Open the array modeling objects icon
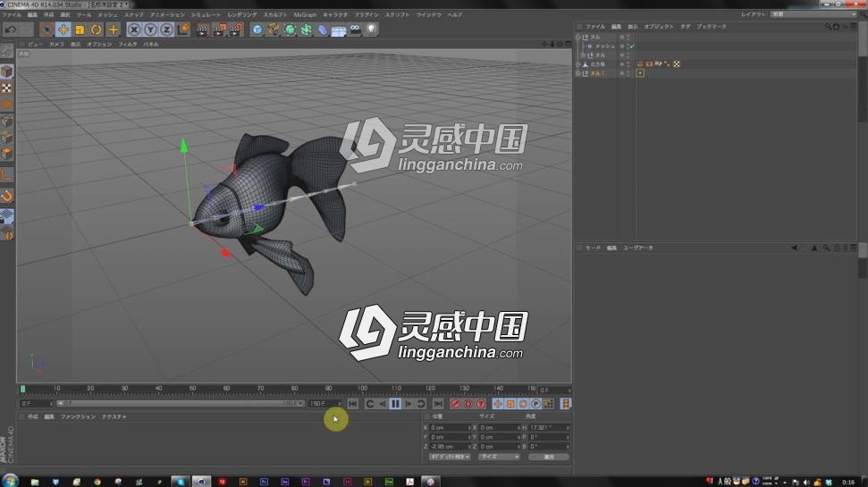Screen dimensions: 868x487 (306, 29)
